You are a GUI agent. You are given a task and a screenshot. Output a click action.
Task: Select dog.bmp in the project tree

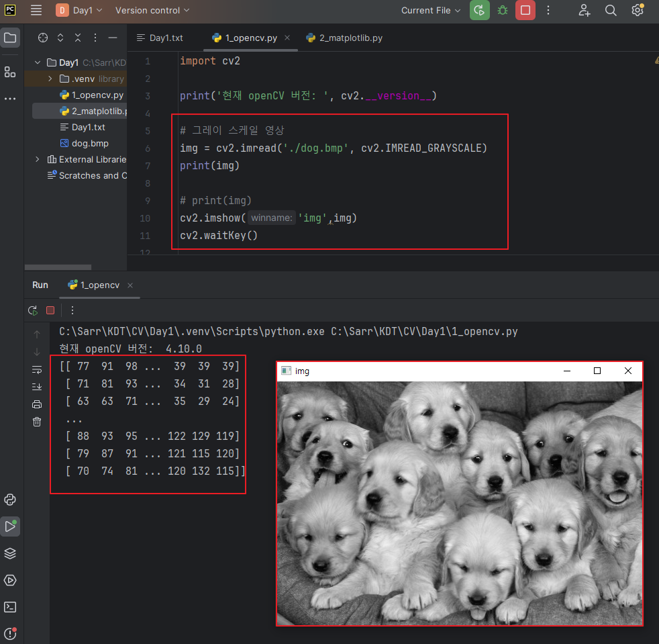click(x=84, y=144)
